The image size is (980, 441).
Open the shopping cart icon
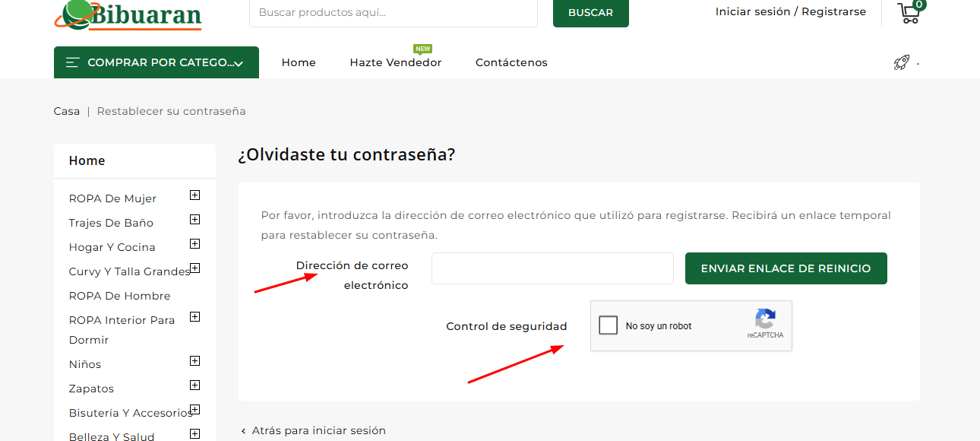909,13
